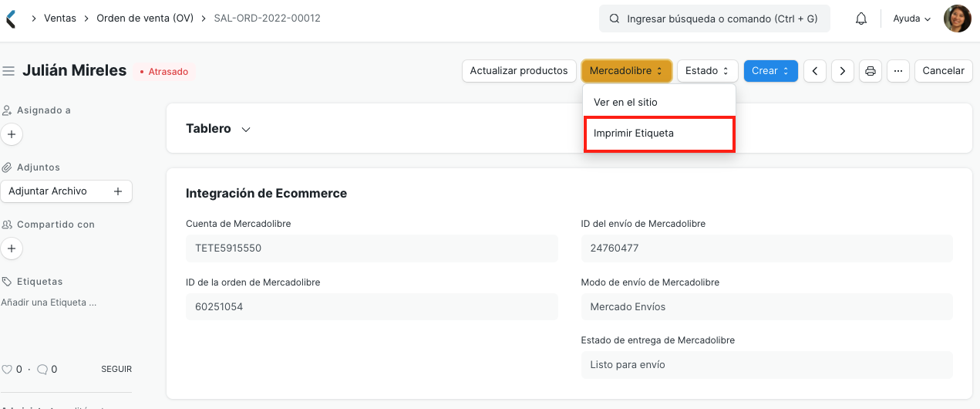The height and width of the screenshot is (409, 980).
Task: Click order ID field 60251054
Action: (x=372, y=306)
